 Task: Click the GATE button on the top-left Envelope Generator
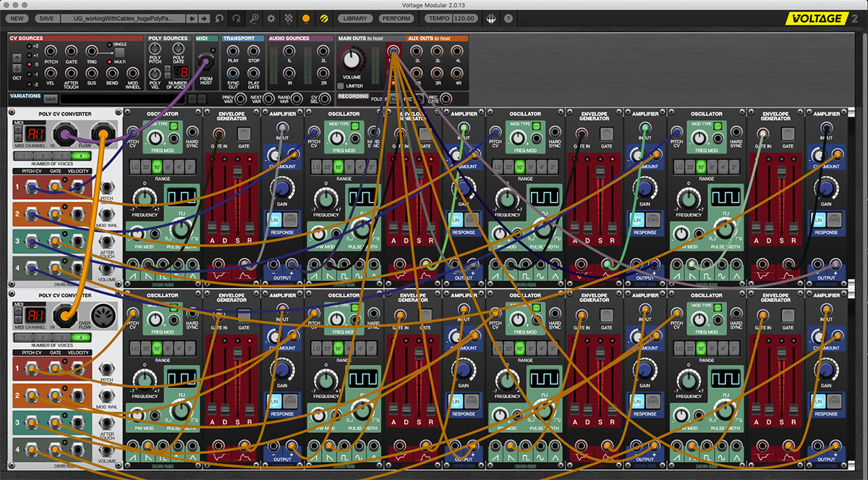click(x=244, y=134)
